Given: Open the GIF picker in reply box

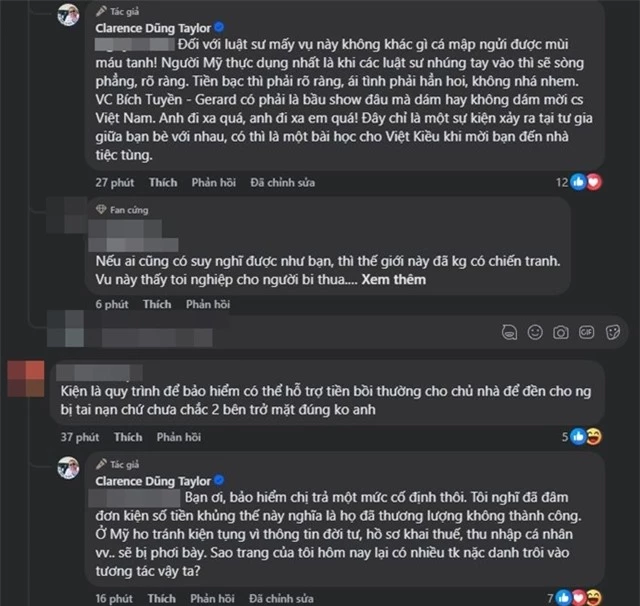Looking at the screenshot, I should click(585, 332).
